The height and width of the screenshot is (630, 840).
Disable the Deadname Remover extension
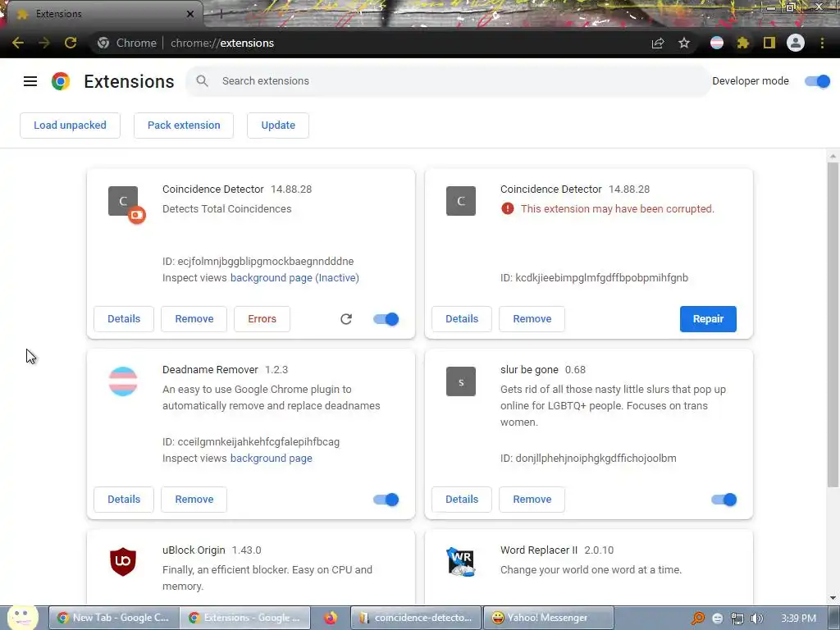pyautogui.click(x=386, y=500)
